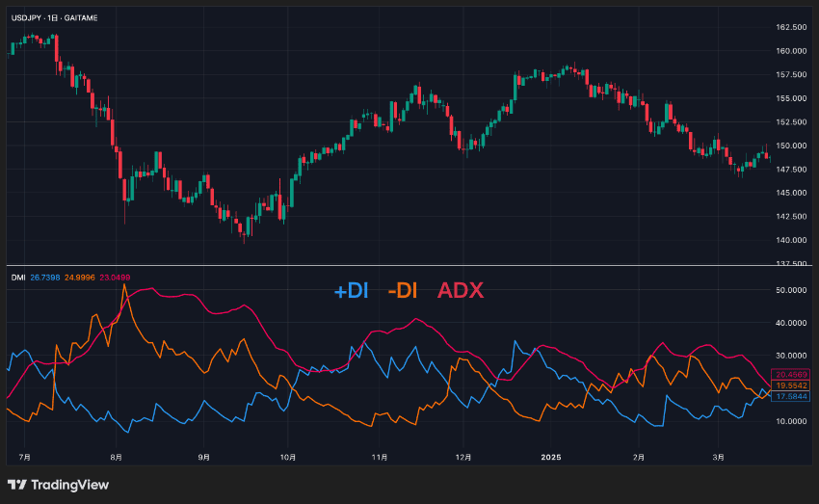Viewport: 819px width, 504px height.
Task: Click the red ADX legend text
Action: pyautogui.click(x=461, y=290)
